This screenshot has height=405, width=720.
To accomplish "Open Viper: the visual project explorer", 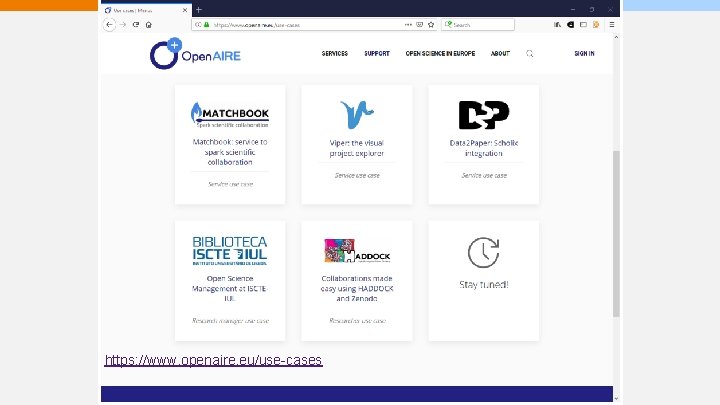I will (357, 148).
